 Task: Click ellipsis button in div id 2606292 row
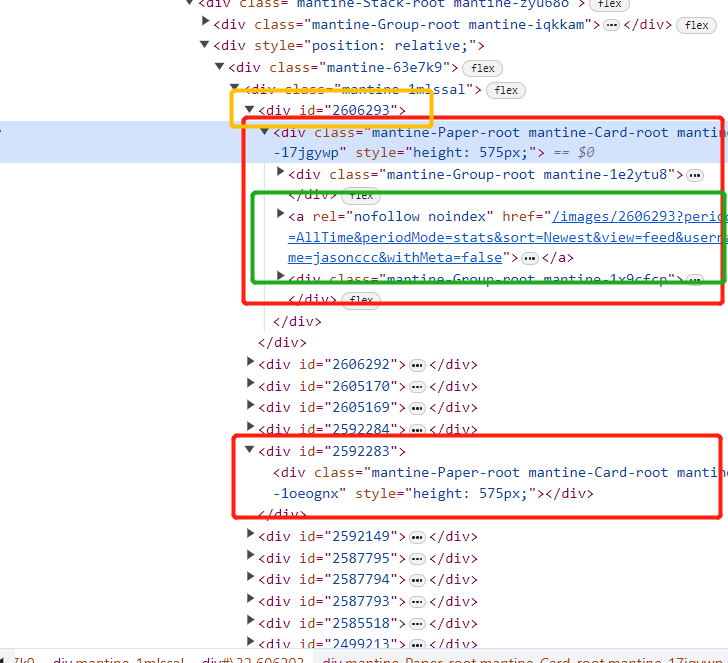(x=418, y=365)
